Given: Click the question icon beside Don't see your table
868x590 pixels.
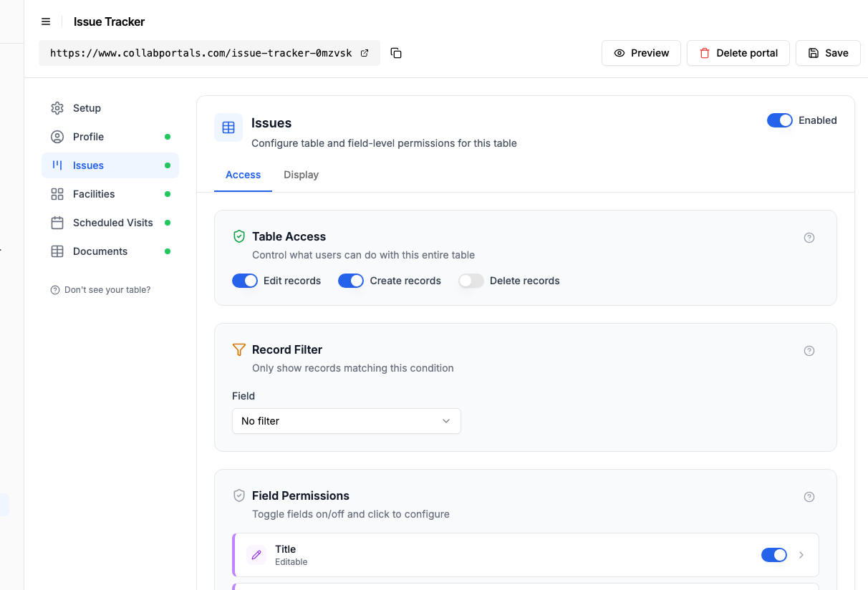Looking at the screenshot, I should tap(55, 290).
